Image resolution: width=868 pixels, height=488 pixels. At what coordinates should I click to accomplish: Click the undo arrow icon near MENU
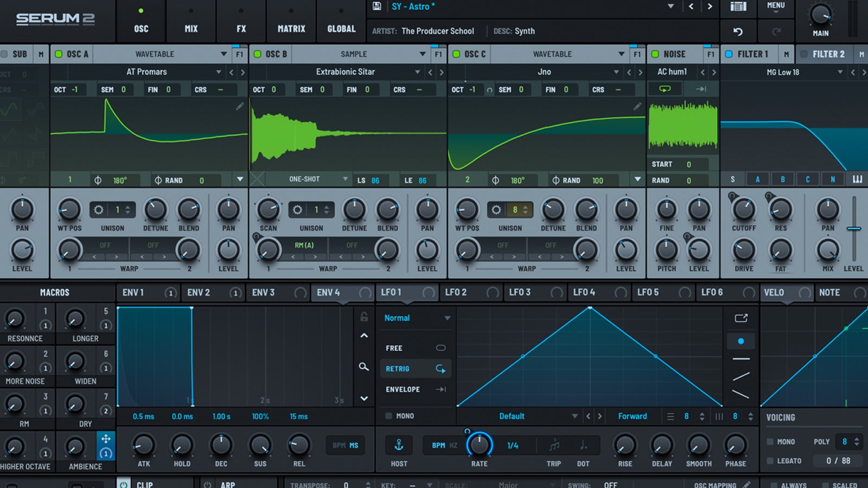(739, 33)
